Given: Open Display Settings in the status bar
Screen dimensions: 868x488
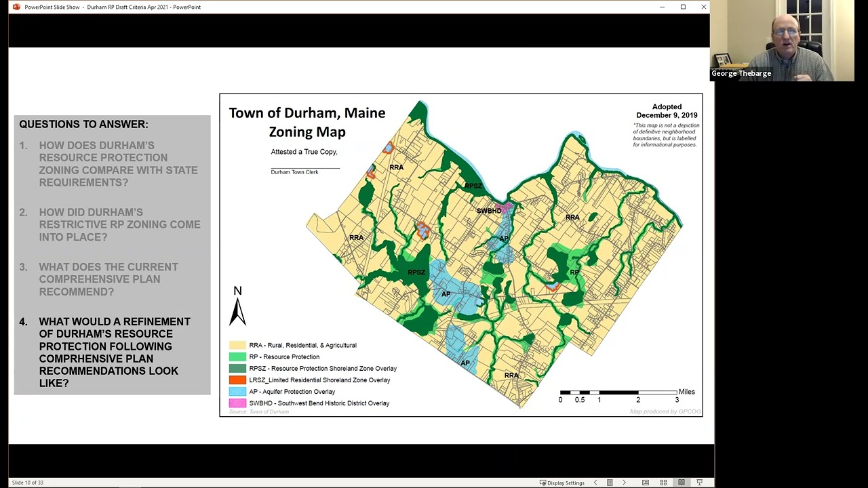Looking at the screenshot, I should pyautogui.click(x=562, y=483).
